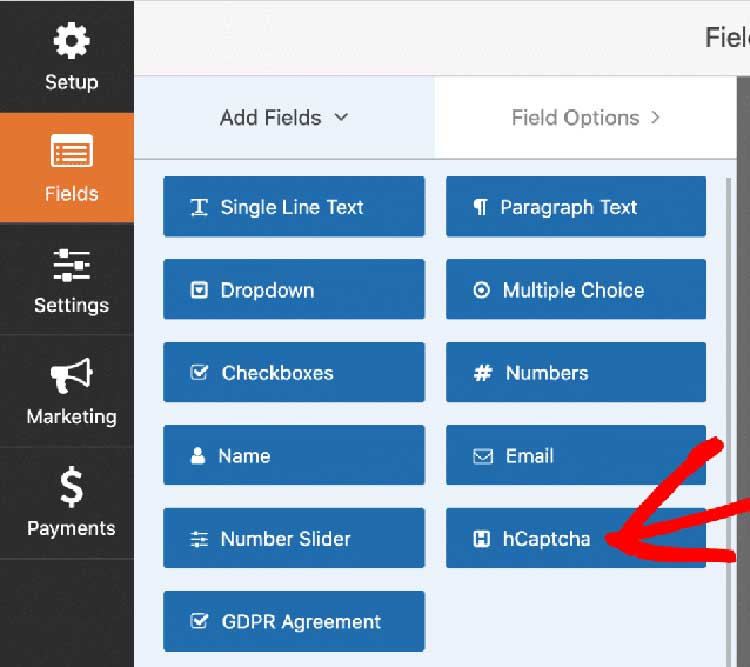Add the GDPR Agreement field
Viewport: 750px width, 667px height.
coord(294,622)
